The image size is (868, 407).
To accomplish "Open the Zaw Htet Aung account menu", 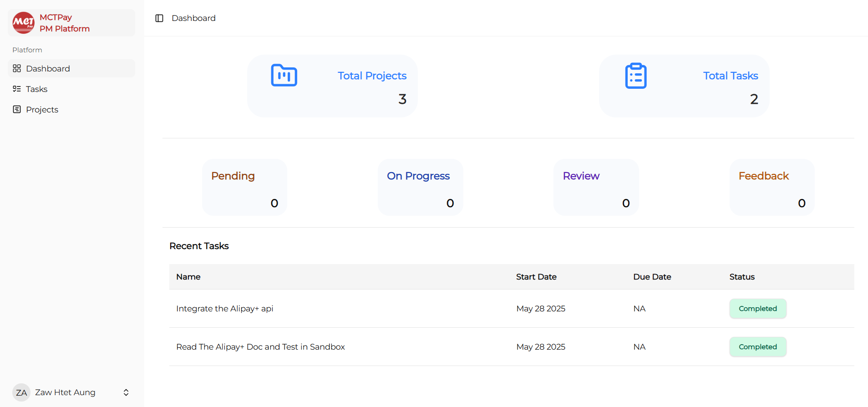I will [65, 392].
